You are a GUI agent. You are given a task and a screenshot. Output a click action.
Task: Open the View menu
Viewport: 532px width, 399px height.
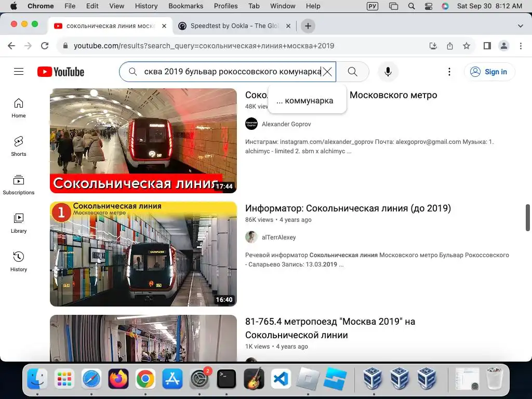(117, 6)
